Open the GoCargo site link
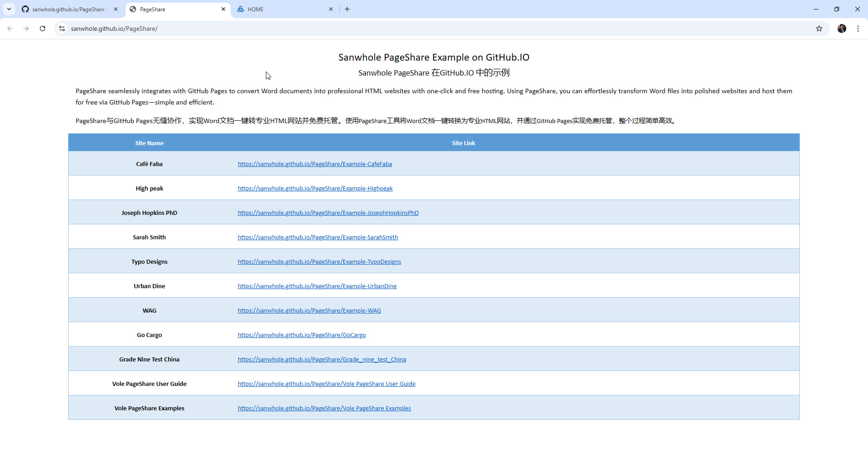Viewport: 868px width, 475px height. click(x=302, y=335)
